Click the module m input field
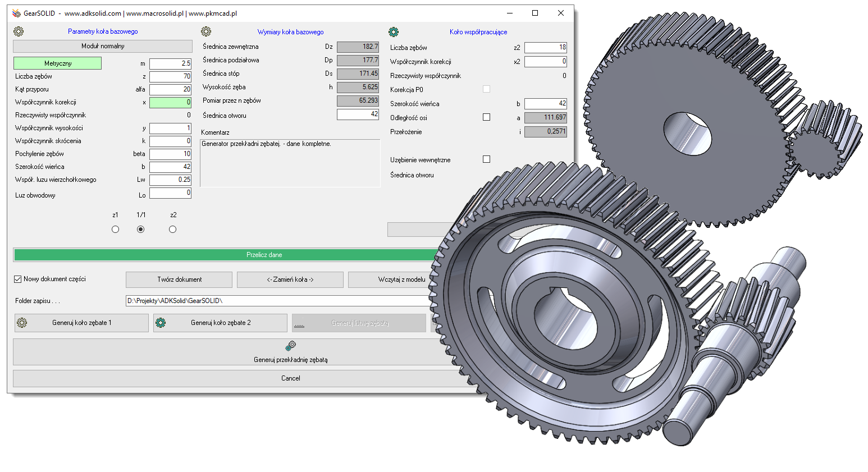868x472 pixels. point(171,63)
